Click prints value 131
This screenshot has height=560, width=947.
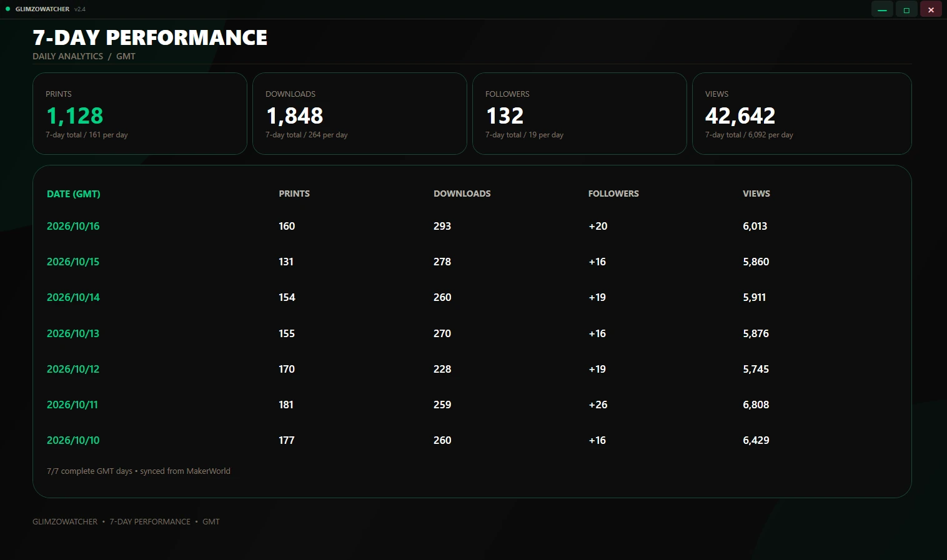click(286, 262)
